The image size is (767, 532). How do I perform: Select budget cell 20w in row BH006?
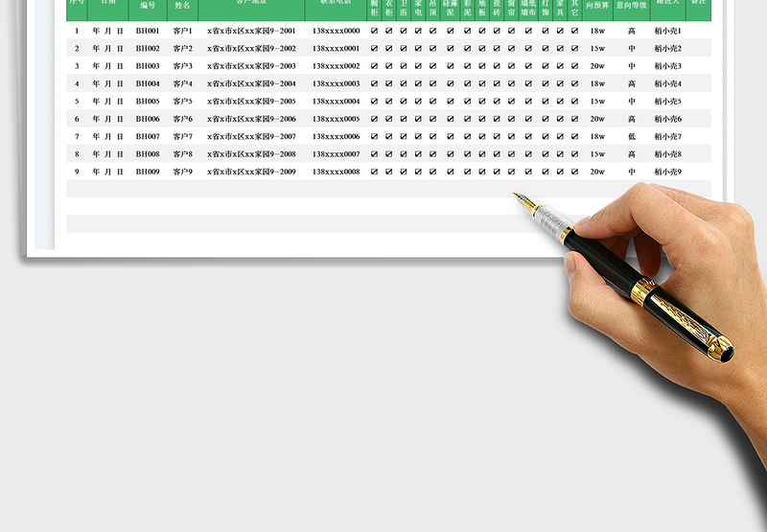[x=597, y=119]
